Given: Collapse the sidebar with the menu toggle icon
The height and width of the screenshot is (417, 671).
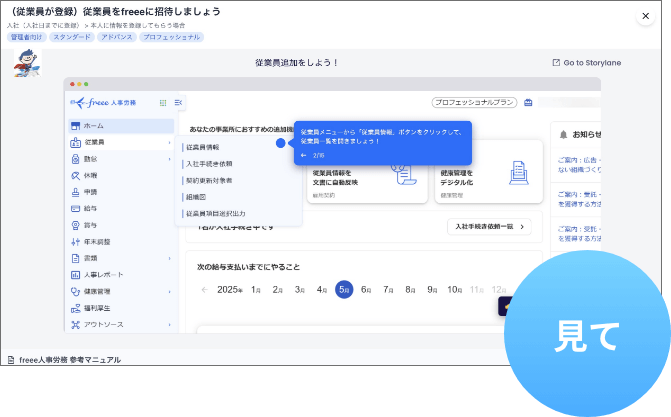Looking at the screenshot, I should pyautogui.click(x=179, y=102).
